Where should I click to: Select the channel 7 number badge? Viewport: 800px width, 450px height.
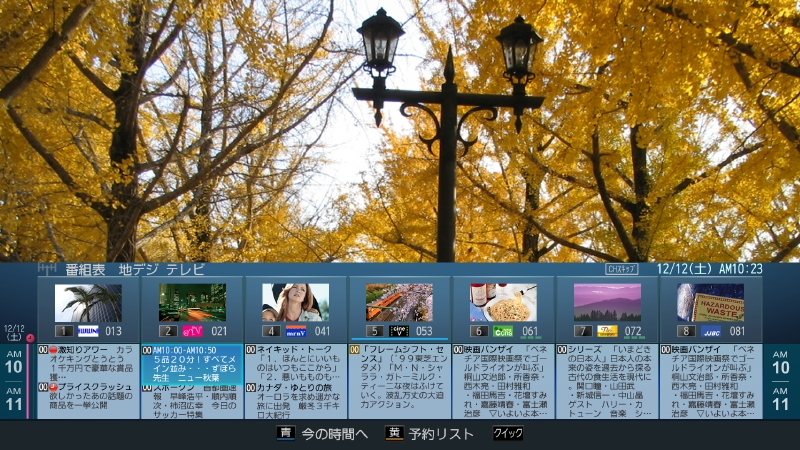pyautogui.click(x=583, y=331)
